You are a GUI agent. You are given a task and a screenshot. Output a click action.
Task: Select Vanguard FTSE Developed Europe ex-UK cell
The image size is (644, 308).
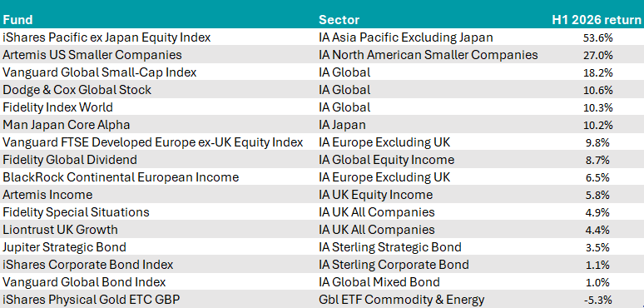[153, 142]
